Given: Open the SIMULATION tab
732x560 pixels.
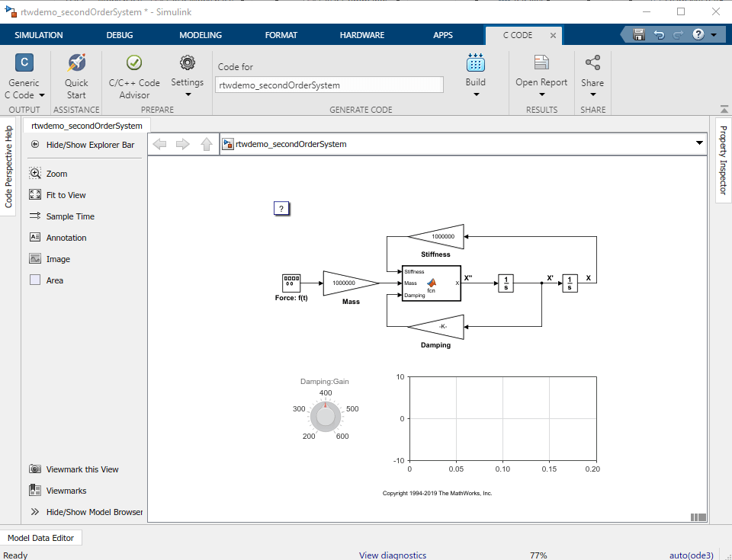Looking at the screenshot, I should tap(39, 35).
